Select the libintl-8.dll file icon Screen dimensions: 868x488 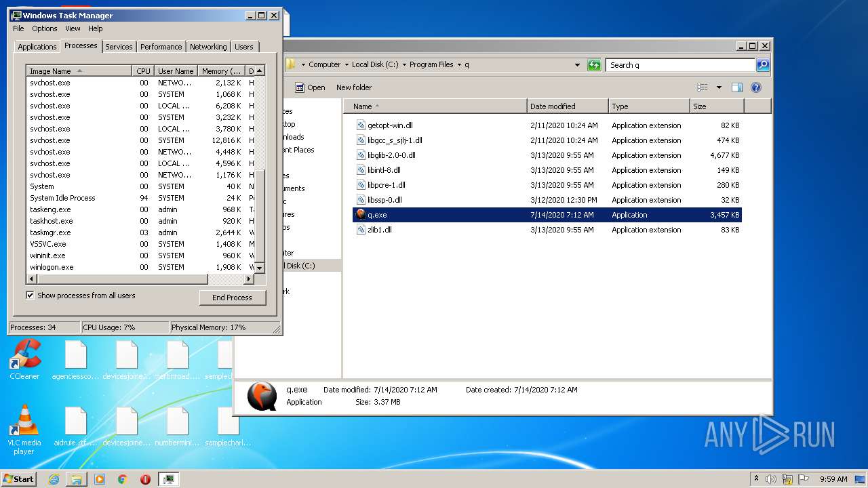[x=361, y=170]
